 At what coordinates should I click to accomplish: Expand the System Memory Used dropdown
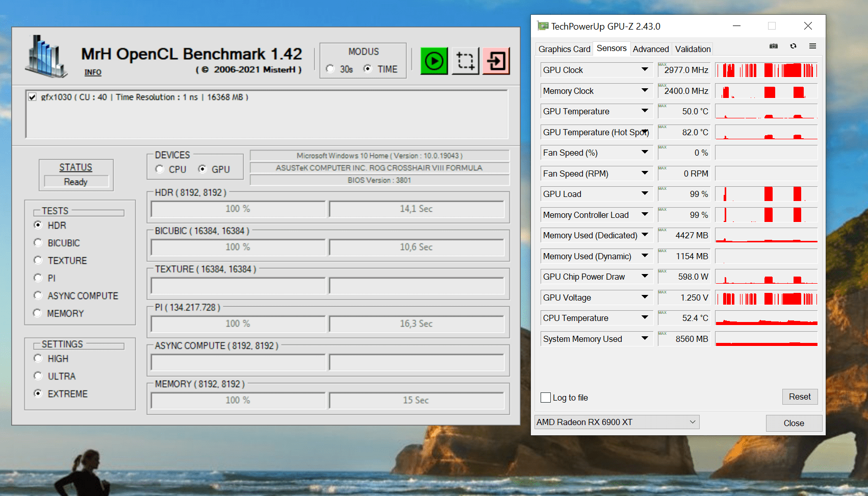[x=645, y=338]
